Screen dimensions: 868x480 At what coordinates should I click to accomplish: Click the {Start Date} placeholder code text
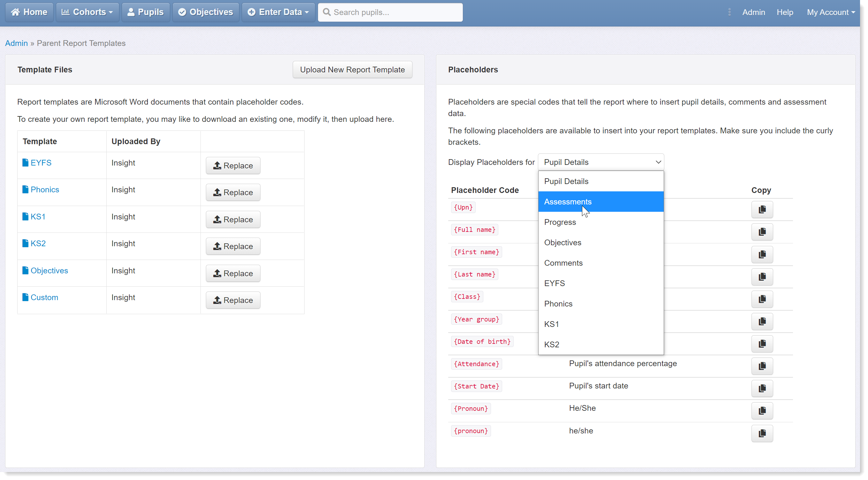pos(476,386)
